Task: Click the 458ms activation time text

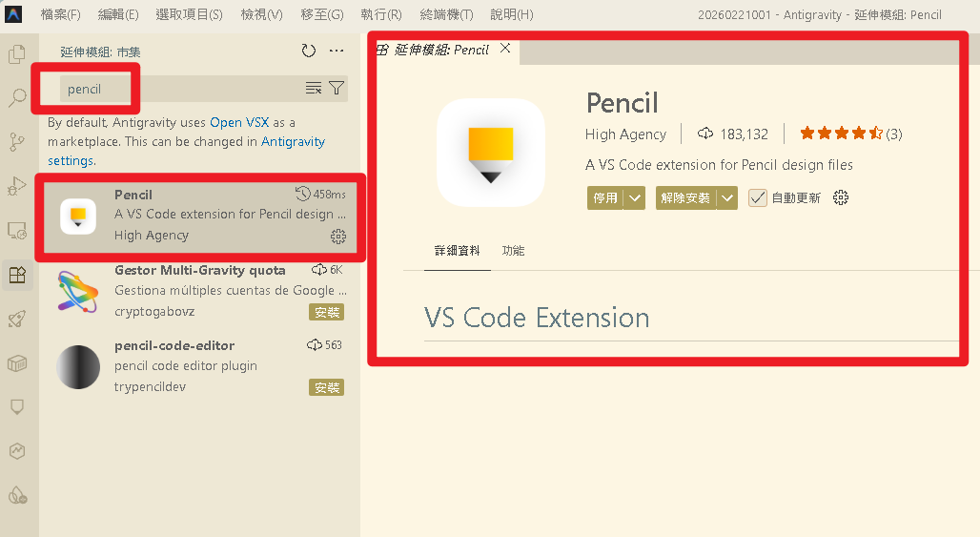Action: point(330,195)
